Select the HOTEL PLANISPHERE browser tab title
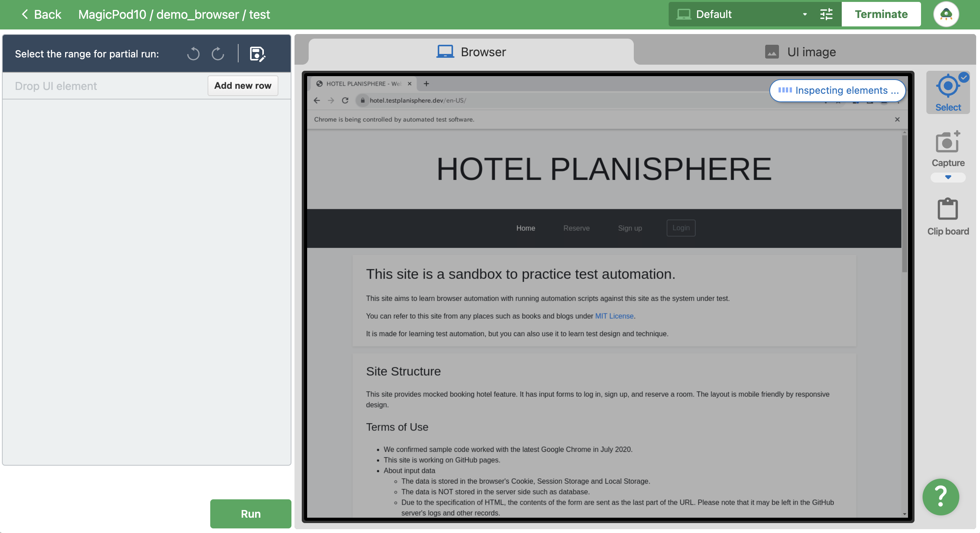The image size is (980, 533). (363, 83)
